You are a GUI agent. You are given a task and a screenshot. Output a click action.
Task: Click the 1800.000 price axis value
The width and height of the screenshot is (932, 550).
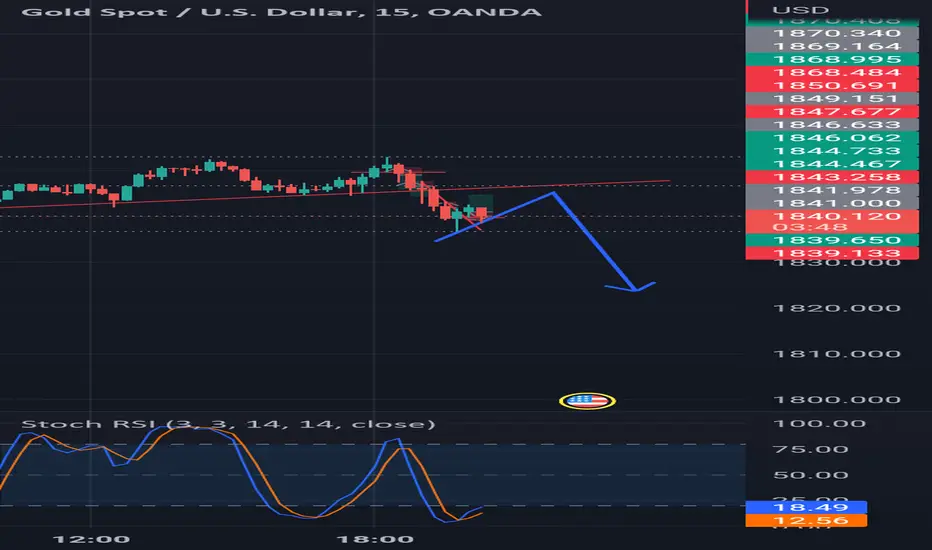[x=837, y=400]
